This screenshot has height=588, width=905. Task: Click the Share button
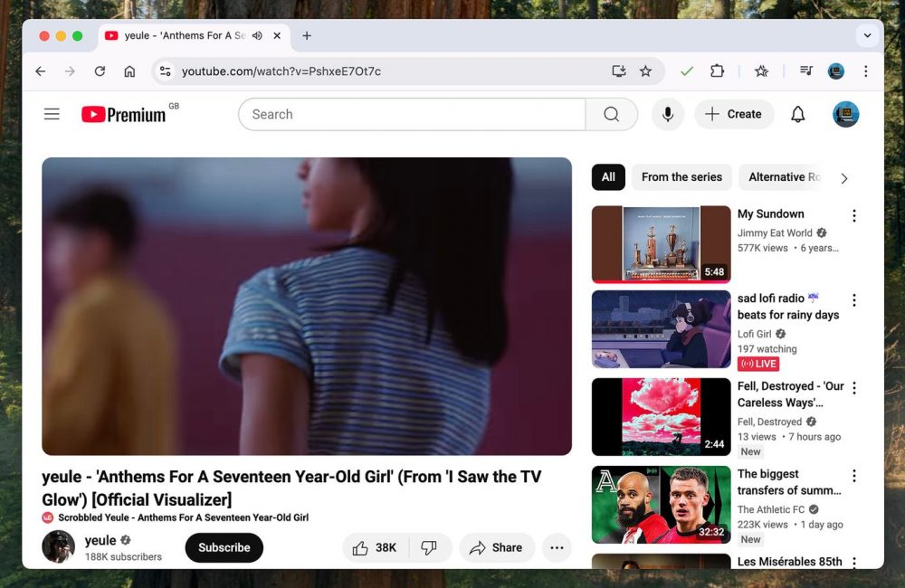tap(496, 547)
